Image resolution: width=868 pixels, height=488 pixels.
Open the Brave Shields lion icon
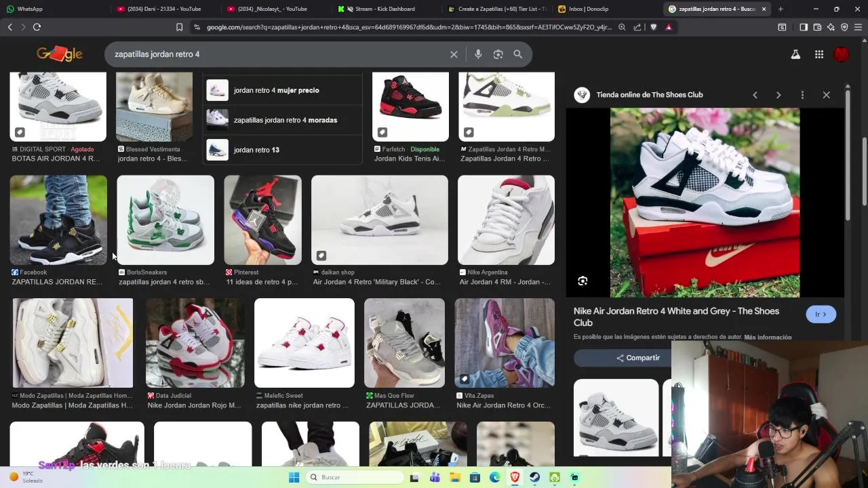(654, 27)
